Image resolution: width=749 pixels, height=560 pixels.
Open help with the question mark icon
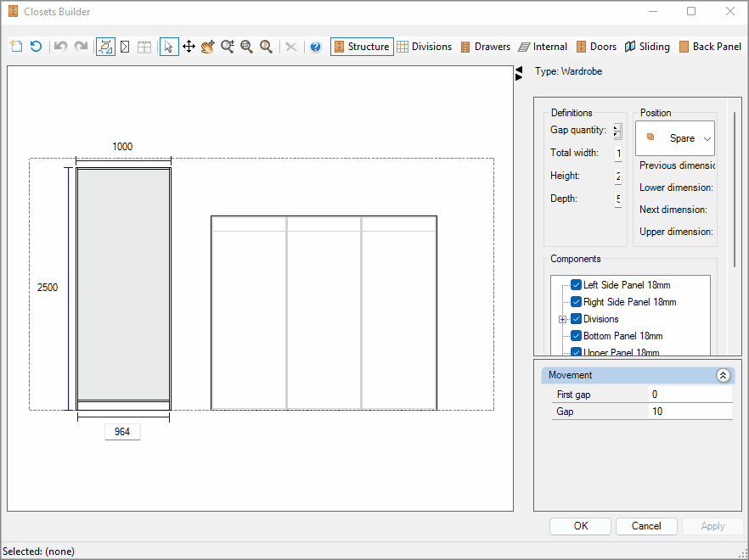(315, 47)
